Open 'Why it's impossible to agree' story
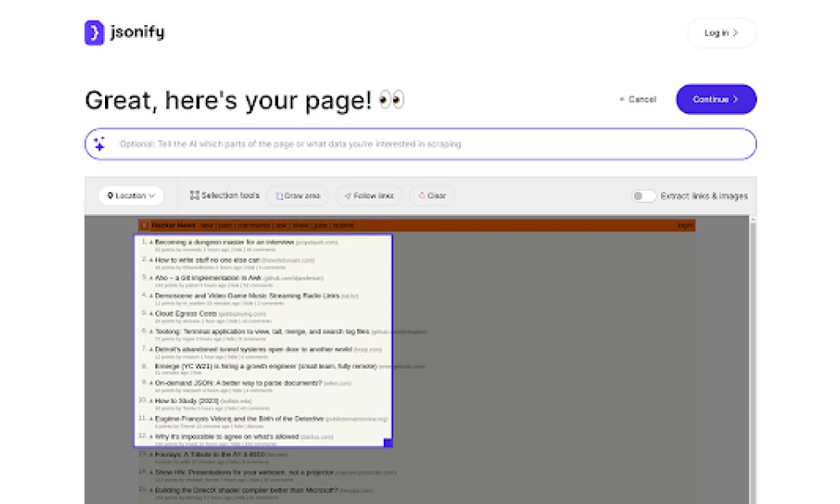The height and width of the screenshot is (504, 840). 227,437
